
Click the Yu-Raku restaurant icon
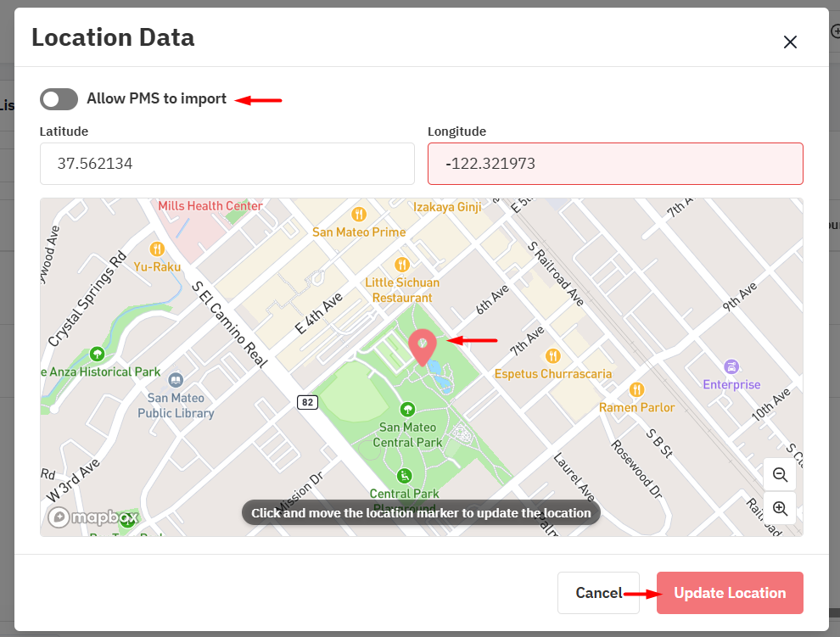click(157, 249)
